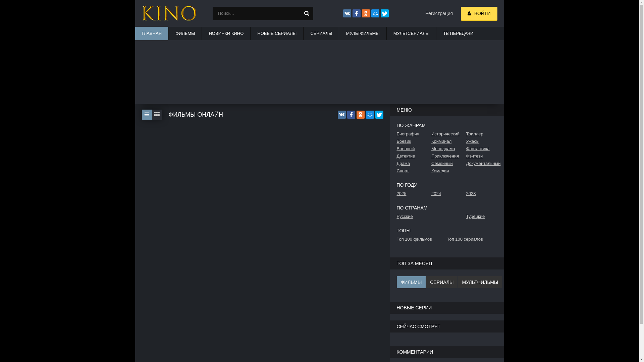Click Odnoklassniki icon in header
Image resolution: width=644 pixels, height=362 pixels.
click(366, 13)
